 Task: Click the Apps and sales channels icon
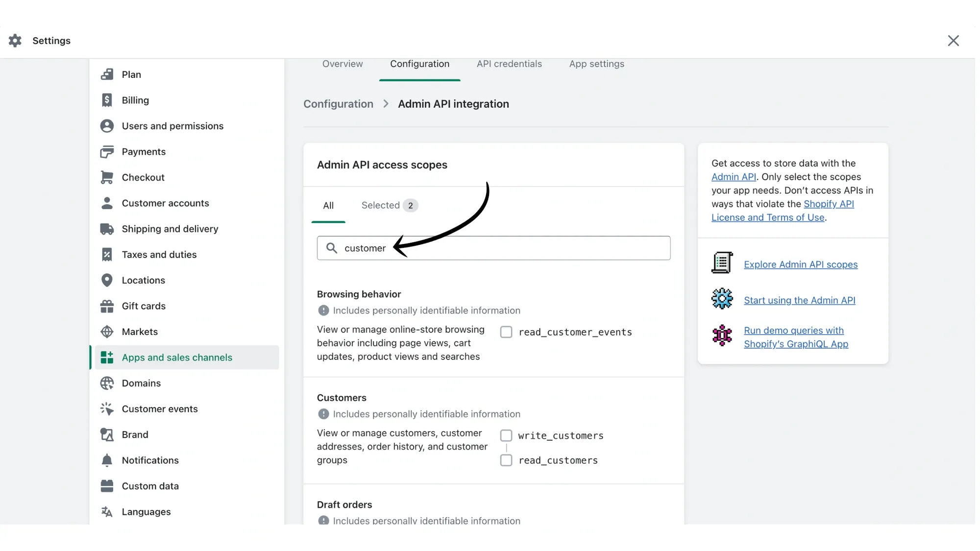click(x=107, y=358)
